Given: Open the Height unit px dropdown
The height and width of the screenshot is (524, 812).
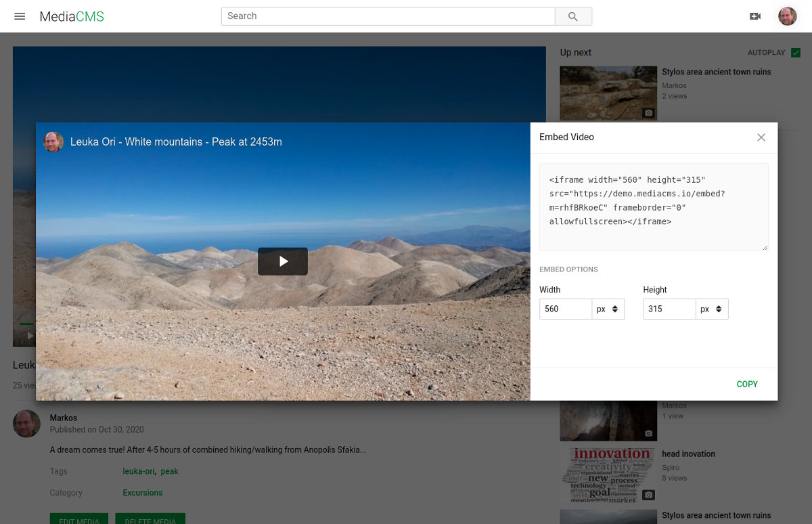Looking at the screenshot, I should coord(713,309).
